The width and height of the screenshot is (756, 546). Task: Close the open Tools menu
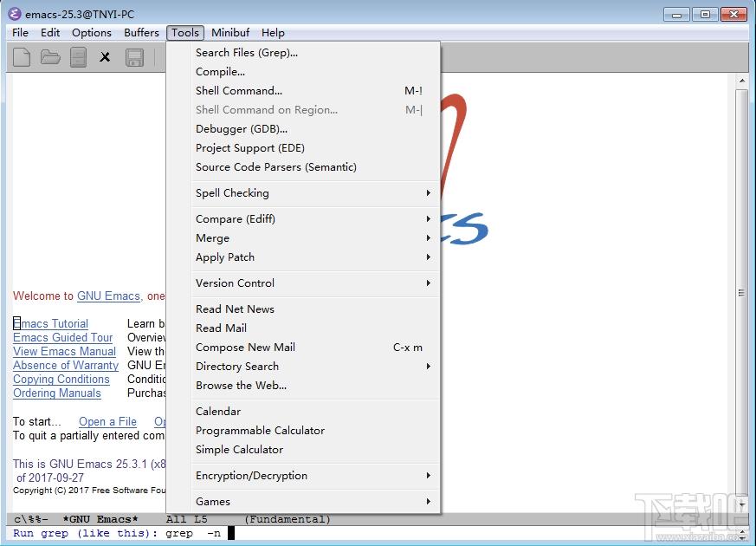click(185, 33)
